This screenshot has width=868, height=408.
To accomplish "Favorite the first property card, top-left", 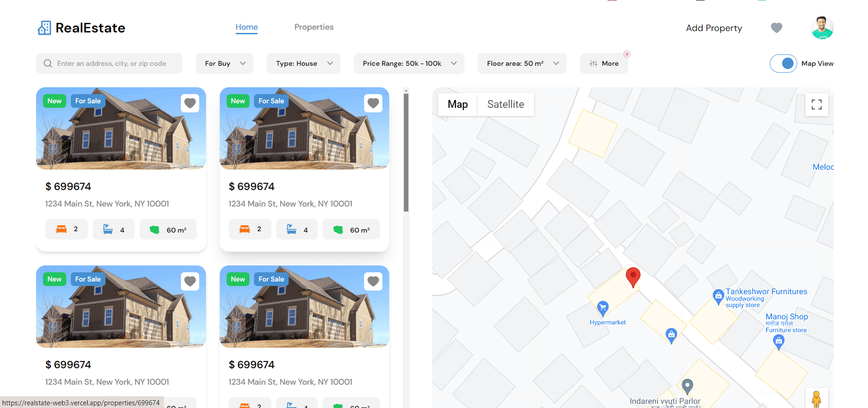I will 190,103.
